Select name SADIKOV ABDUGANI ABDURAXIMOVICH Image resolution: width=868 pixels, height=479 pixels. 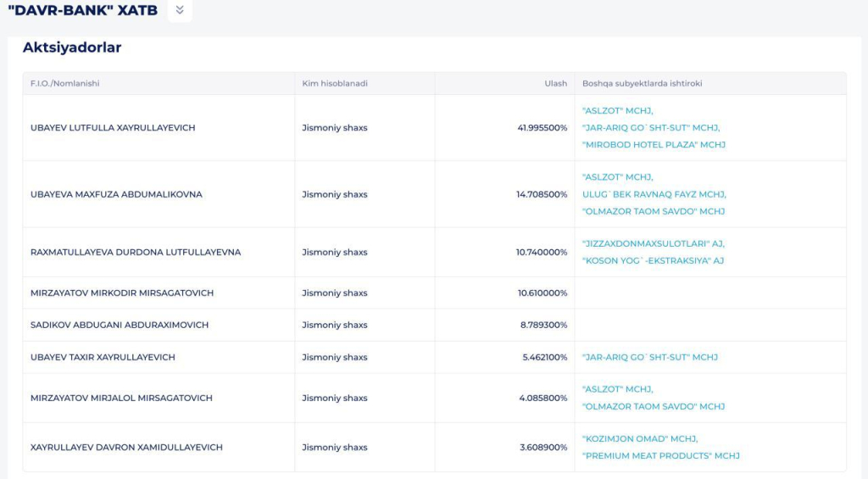(x=120, y=325)
